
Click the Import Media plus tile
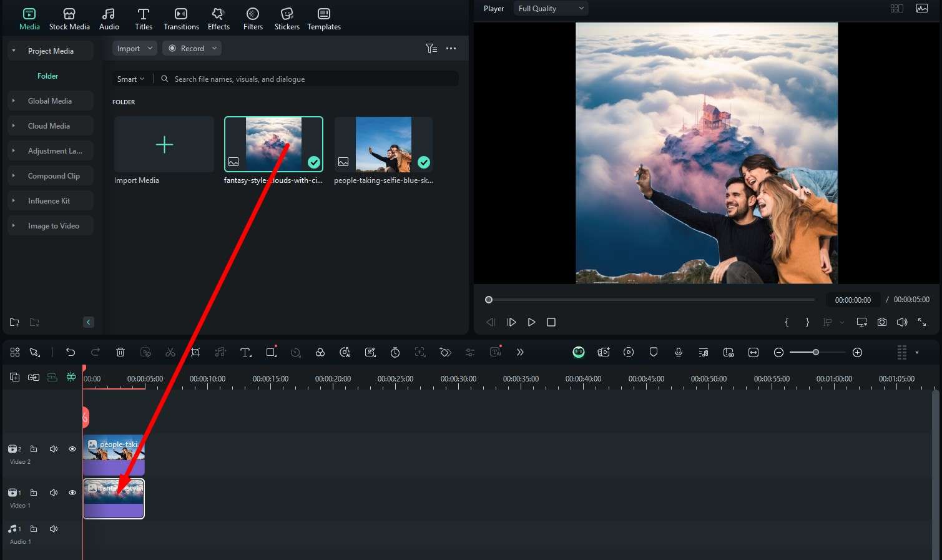(x=164, y=145)
